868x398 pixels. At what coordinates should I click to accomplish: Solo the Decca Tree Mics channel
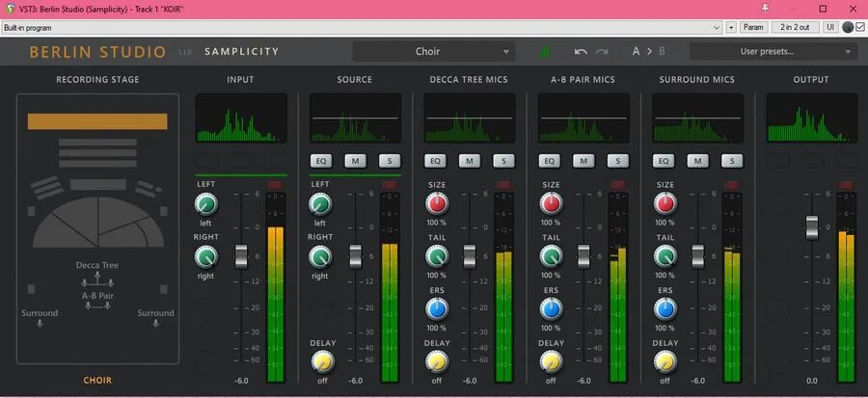coord(503,161)
